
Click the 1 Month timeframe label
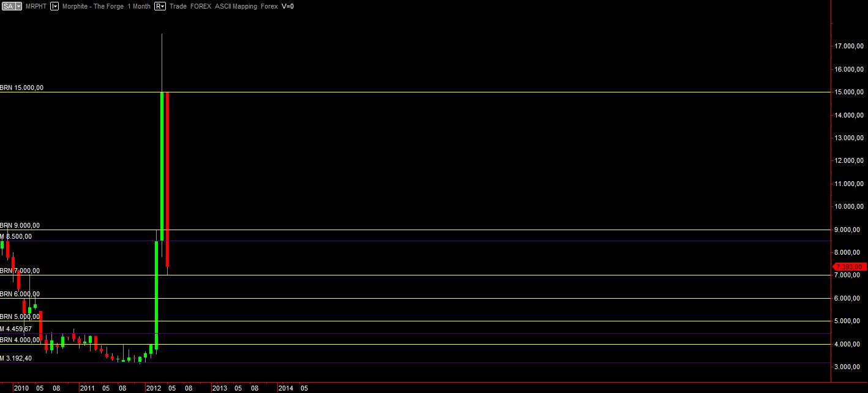(139, 6)
